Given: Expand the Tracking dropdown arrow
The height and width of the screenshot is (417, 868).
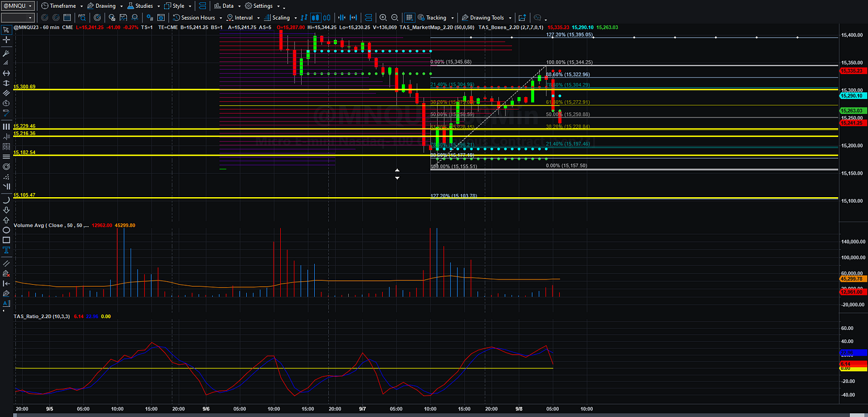Looking at the screenshot, I should [x=452, y=18].
